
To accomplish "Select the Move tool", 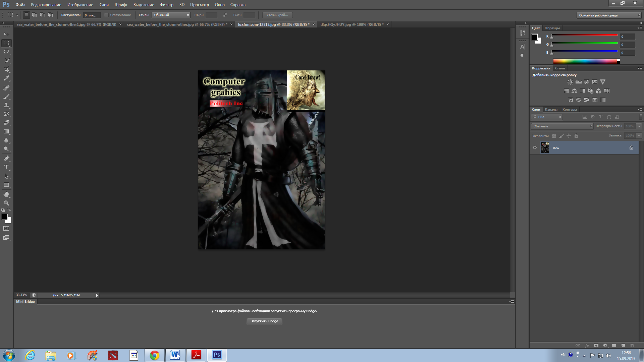I will (x=6, y=35).
